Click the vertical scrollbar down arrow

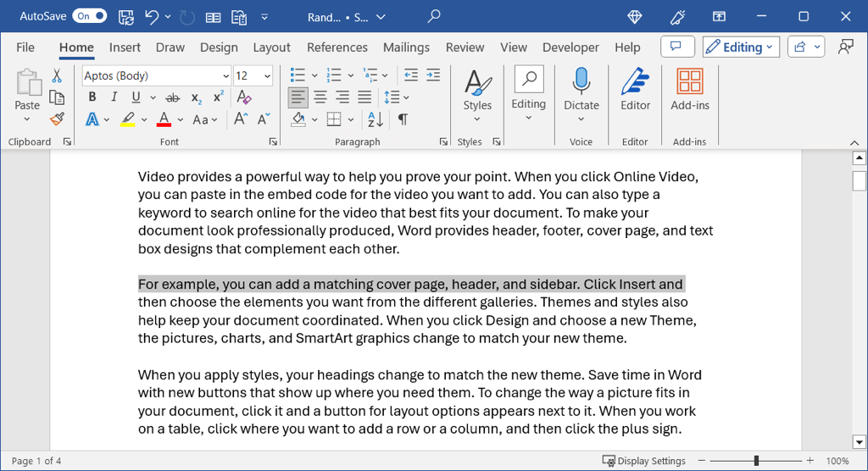click(859, 441)
